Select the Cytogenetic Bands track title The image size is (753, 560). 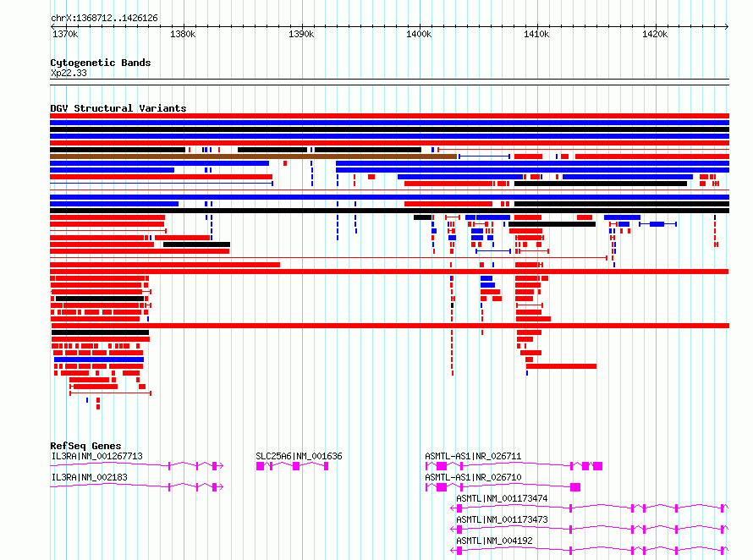click(x=101, y=63)
